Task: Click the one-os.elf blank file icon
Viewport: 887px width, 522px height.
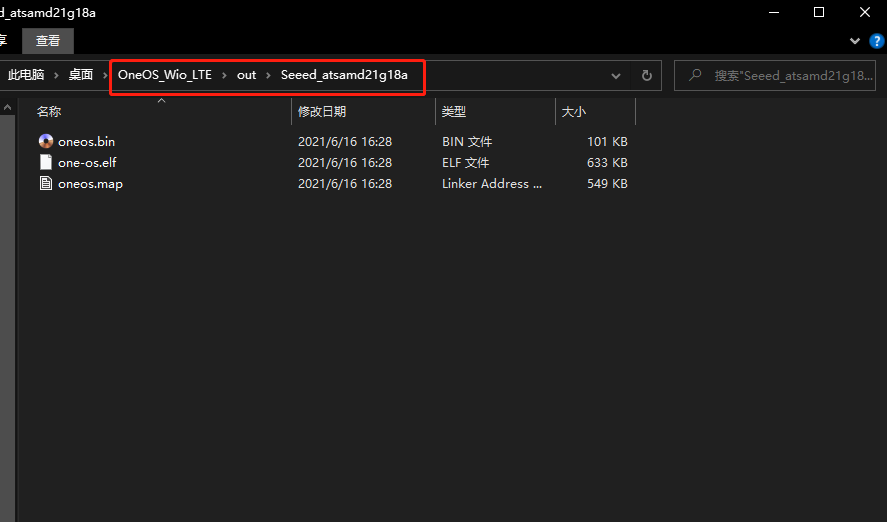Action: click(x=46, y=162)
